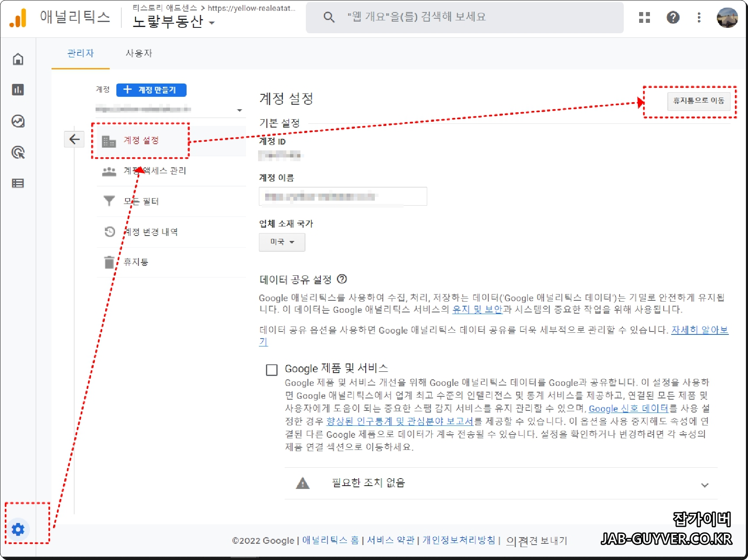Click the 티스토리 애드센스 breadcrumb text
Screen dimensions: 748x560
tap(165, 8)
